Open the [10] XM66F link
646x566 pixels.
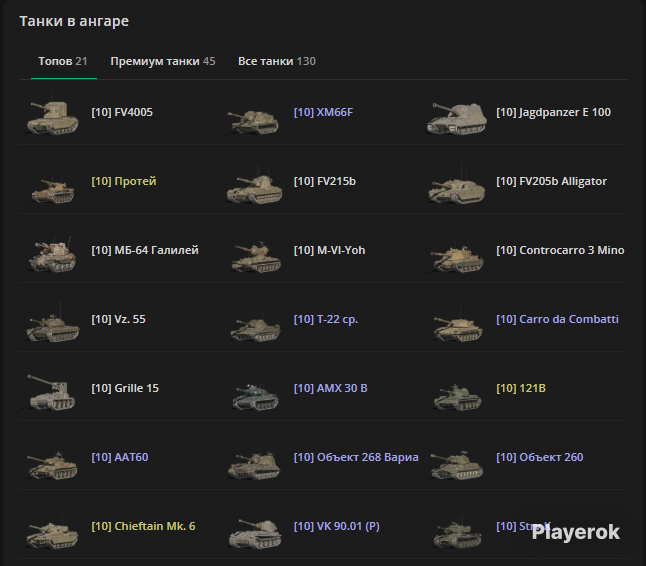point(323,112)
